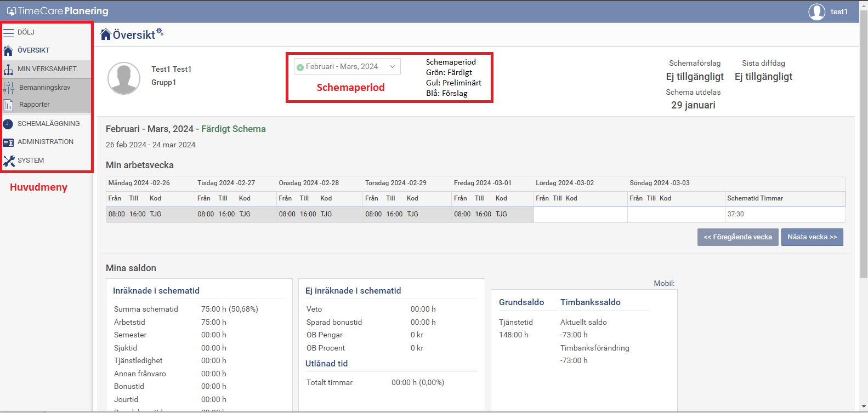This screenshot has height=413, width=868.
Task: Open the Februari - Mars, 2024 period dropdown
Action: pyautogui.click(x=347, y=67)
